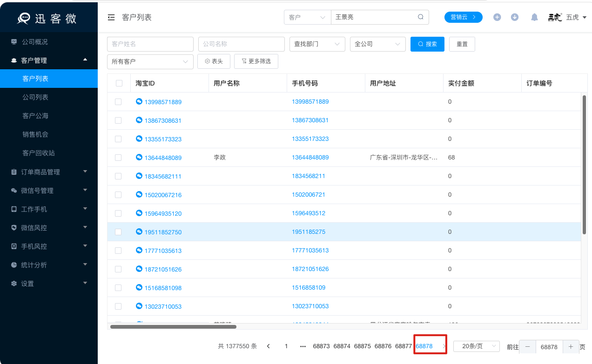This screenshot has height=364, width=592.
Task: Collapse the sidebar with the hamburger icon
Action: coord(111,17)
